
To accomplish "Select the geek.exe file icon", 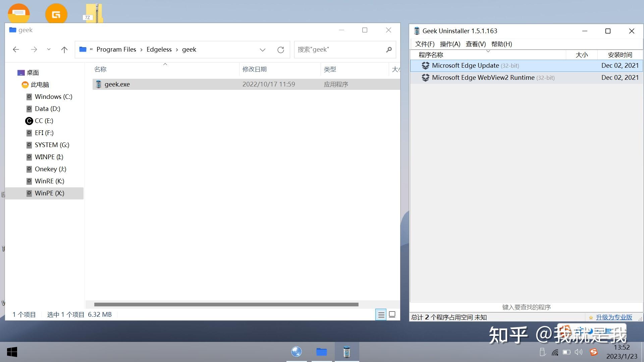I will pos(98,84).
